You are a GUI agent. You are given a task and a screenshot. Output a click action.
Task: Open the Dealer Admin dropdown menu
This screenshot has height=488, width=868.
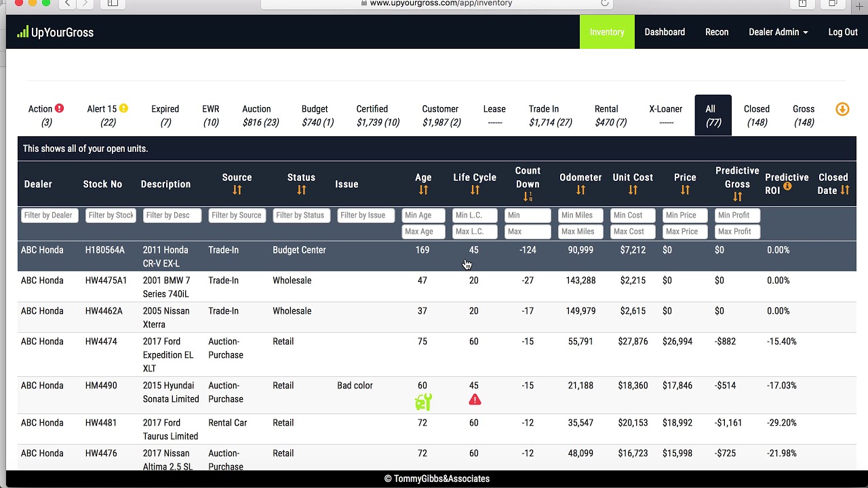coord(778,32)
